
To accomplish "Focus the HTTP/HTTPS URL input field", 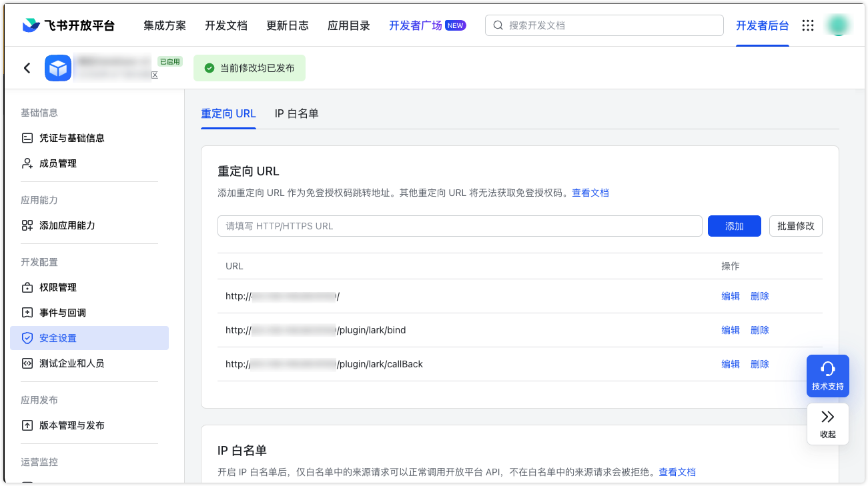I will tap(460, 226).
